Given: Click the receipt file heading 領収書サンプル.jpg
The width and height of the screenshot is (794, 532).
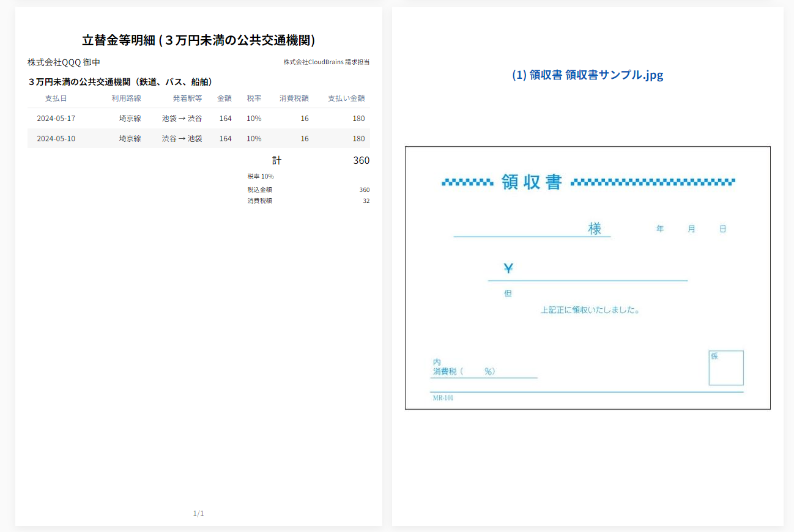Looking at the screenshot, I should [x=587, y=75].
